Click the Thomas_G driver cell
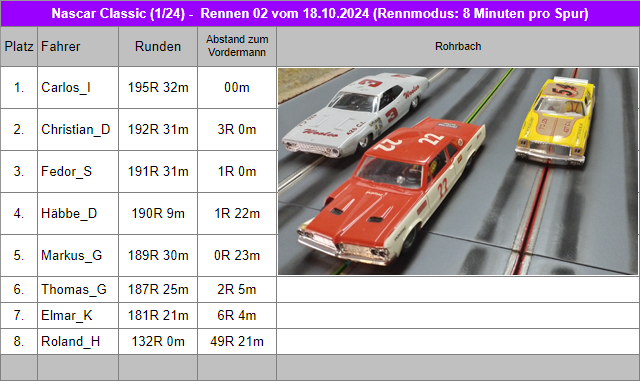This screenshot has width=640, height=381. click(x=78, y=290)
